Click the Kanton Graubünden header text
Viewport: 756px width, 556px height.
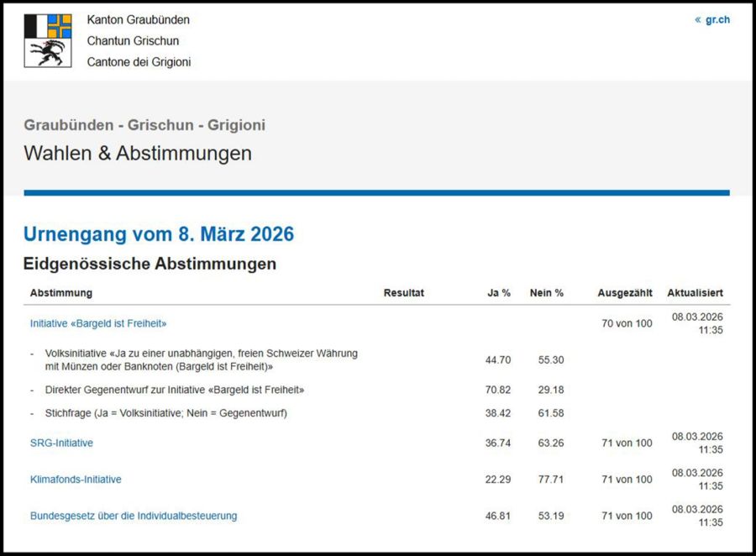[139, 19]
